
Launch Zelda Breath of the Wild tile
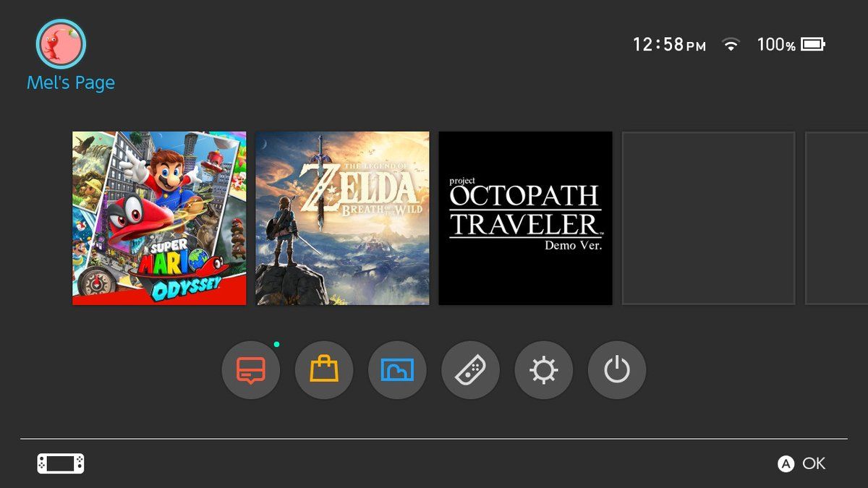(x=342, y=218)
